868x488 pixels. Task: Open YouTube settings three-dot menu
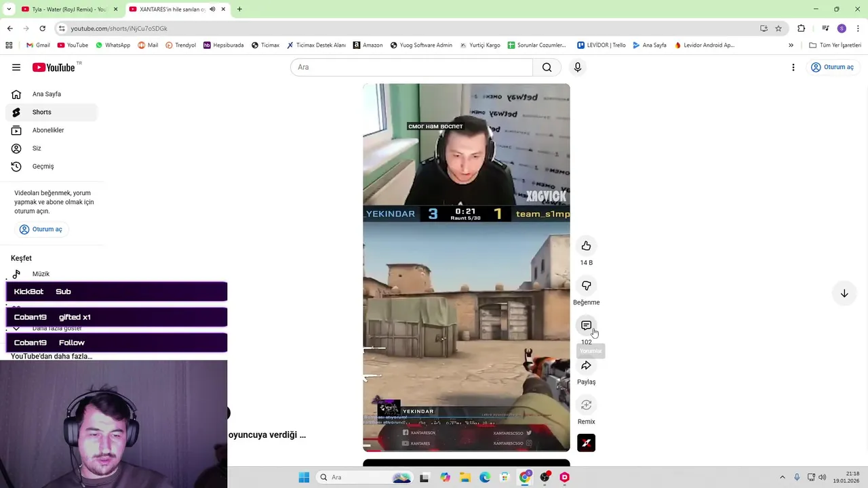[793, 67]
